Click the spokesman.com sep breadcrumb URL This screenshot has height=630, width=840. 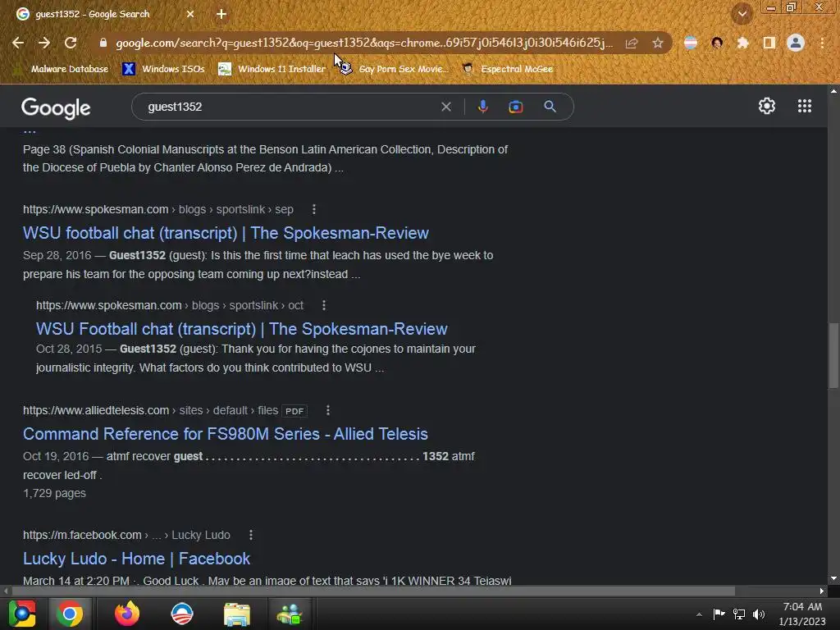[158, 209]
